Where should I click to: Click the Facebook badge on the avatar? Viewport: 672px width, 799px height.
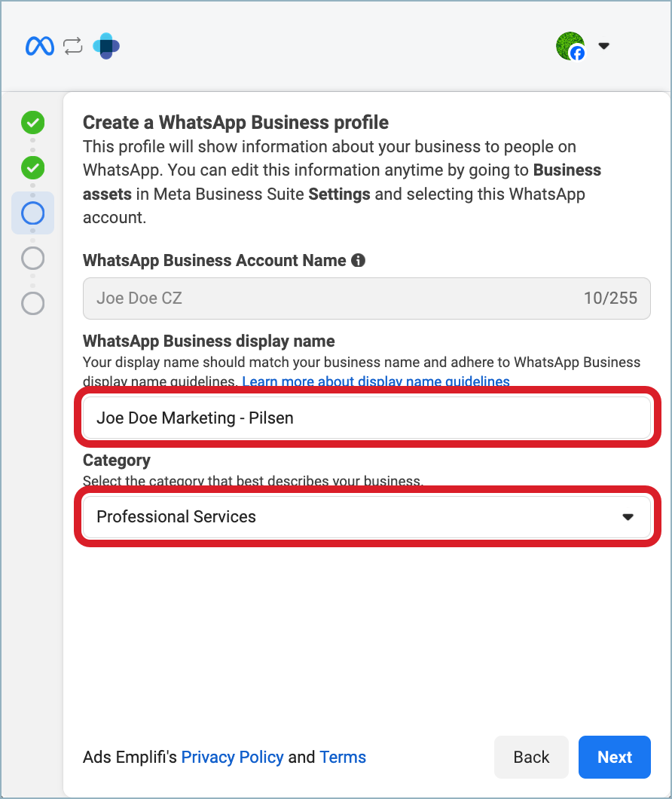click(577, 54)
